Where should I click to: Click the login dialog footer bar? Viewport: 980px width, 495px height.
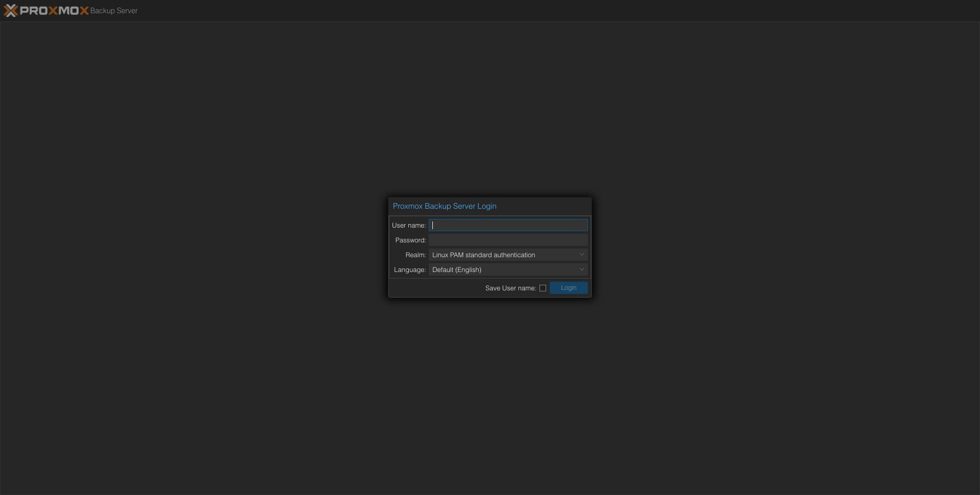(x=434, y=288)
